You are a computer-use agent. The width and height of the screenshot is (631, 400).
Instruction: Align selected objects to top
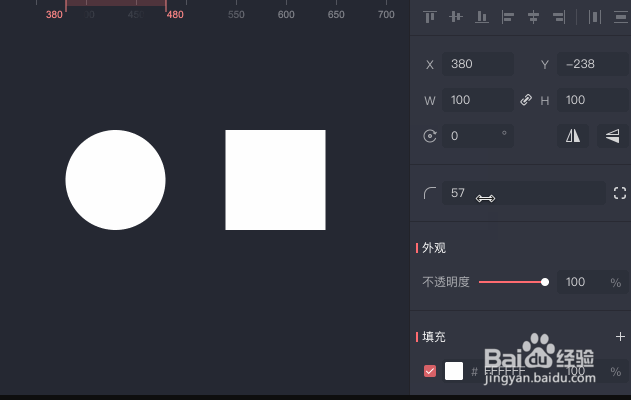tap(429, 17)
